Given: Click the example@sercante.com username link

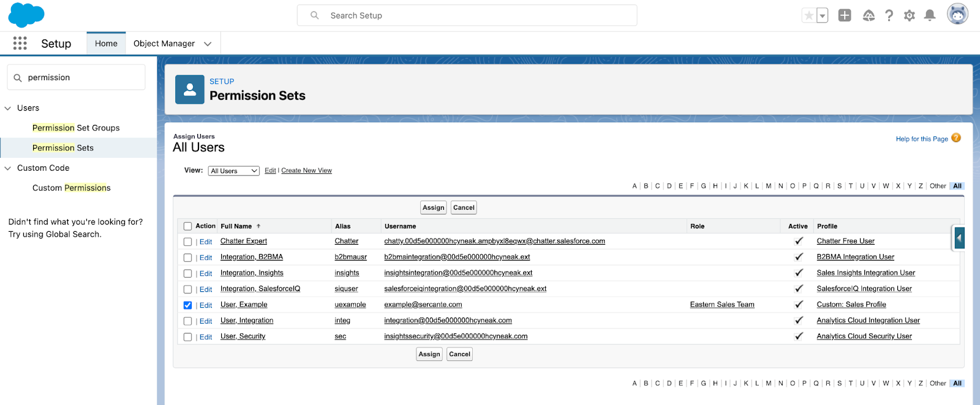Looking at the screenshot, I should pyautogui.click(x=423, y=305).
